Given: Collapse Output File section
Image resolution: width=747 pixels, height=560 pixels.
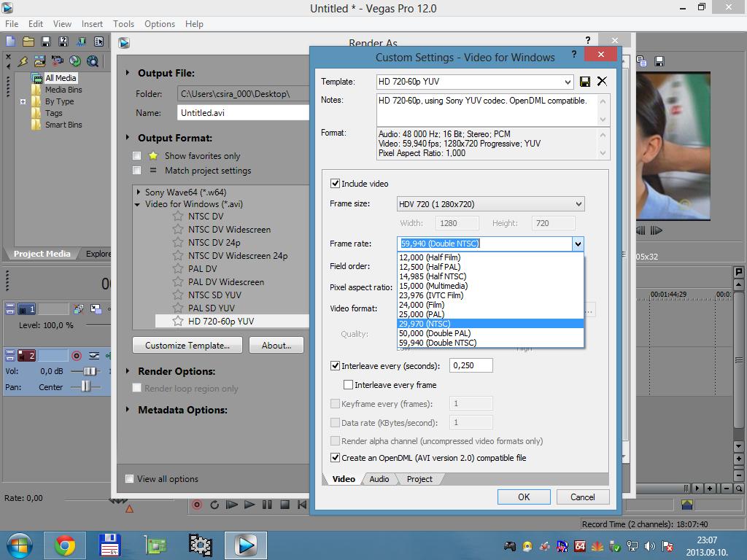Looking at the screenshot, I should point(127,73).
